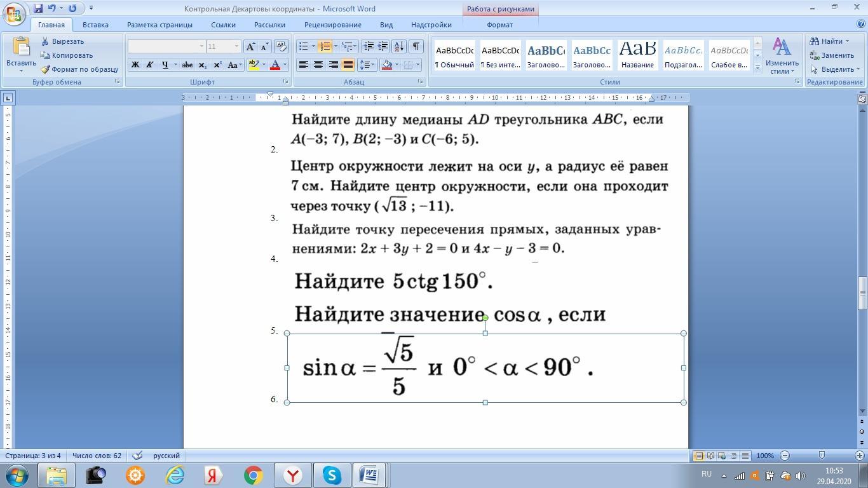Click the Clear Formatting eraser icon
The image size is (868, 488).
[x=281, y=46]
